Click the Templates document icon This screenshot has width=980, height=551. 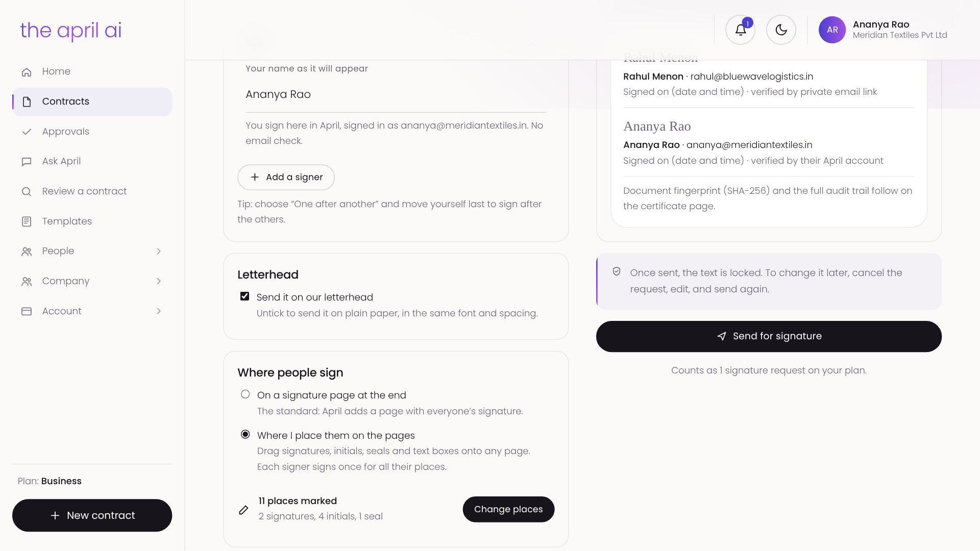27,221
